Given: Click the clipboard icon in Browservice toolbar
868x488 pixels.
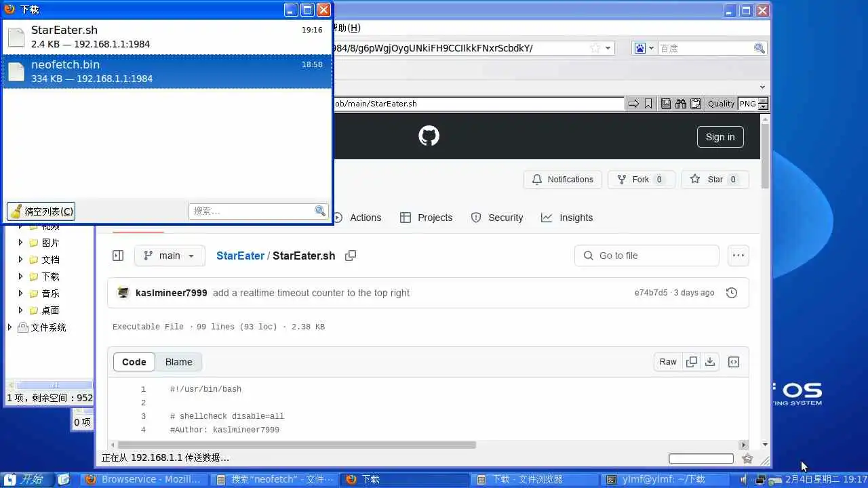Looking at the screenshot, I should [x=696, y=104].
